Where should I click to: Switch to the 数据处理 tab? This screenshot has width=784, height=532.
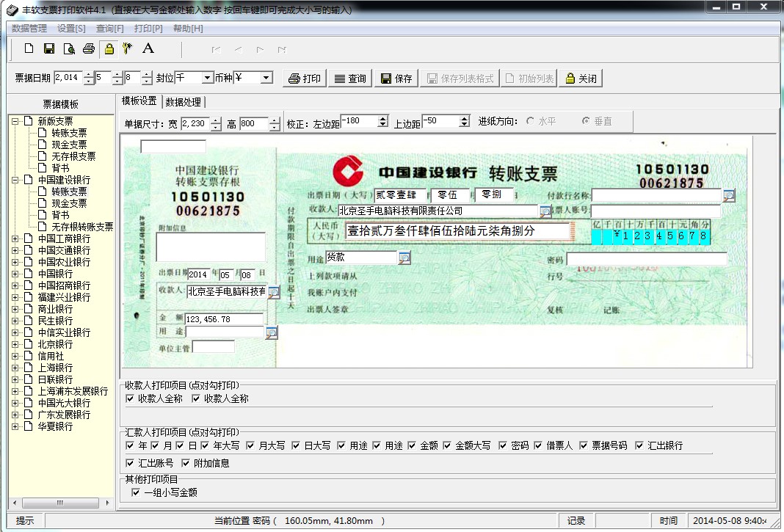click(x=183, y=102)
